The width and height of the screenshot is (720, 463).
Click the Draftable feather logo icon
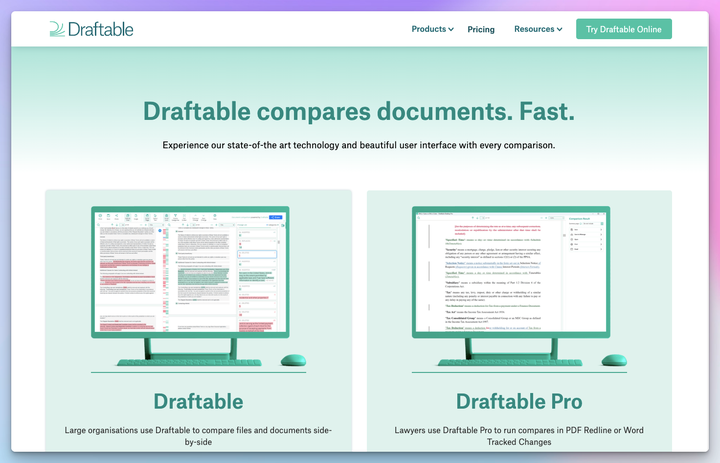57,29
